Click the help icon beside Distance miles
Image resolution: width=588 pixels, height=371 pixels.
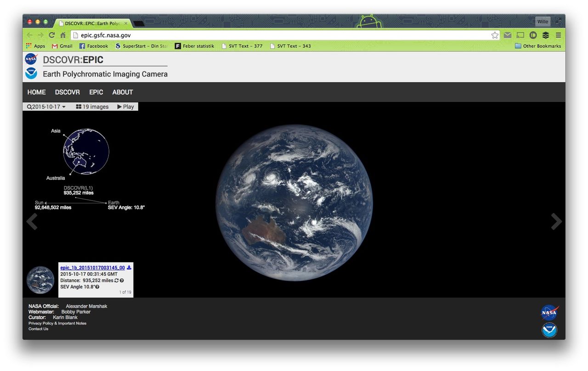point(122,281)
